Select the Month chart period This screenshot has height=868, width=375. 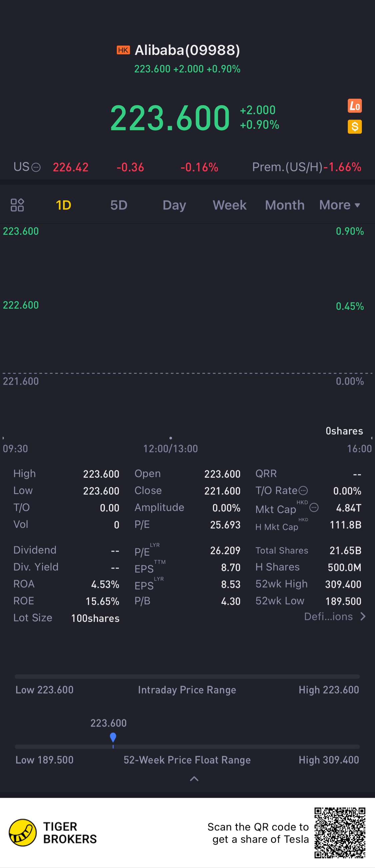click(x=285, y=205)
